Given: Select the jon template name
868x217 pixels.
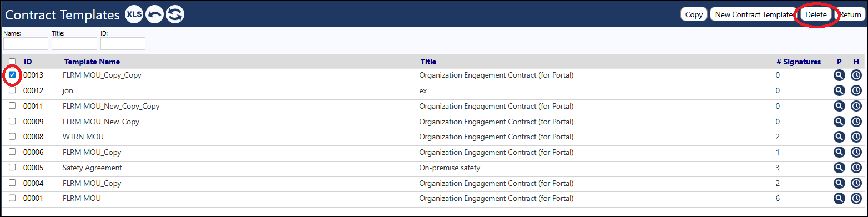Looking at the screenshot, I should (68, 90).
